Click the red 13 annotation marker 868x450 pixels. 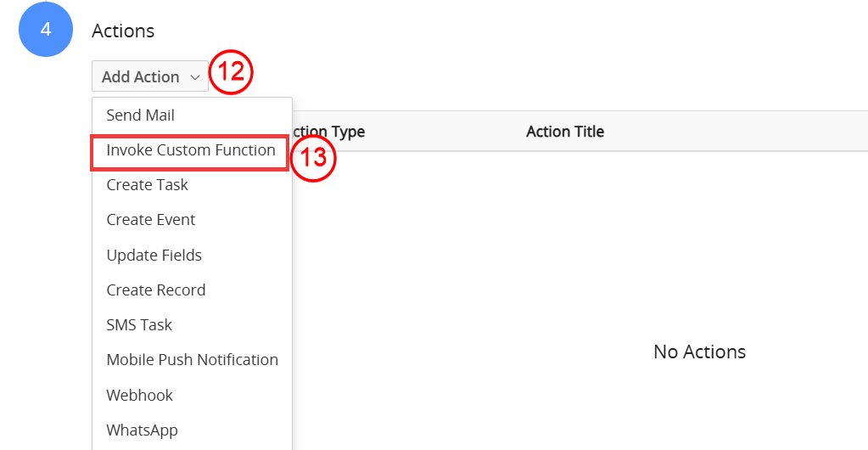click(x=313, y=159)
